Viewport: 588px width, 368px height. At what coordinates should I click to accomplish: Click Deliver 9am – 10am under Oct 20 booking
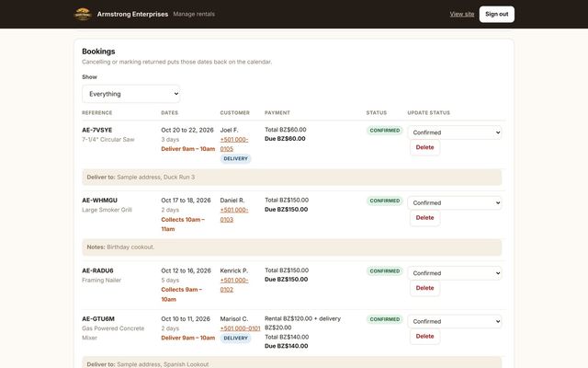(187, 149)
